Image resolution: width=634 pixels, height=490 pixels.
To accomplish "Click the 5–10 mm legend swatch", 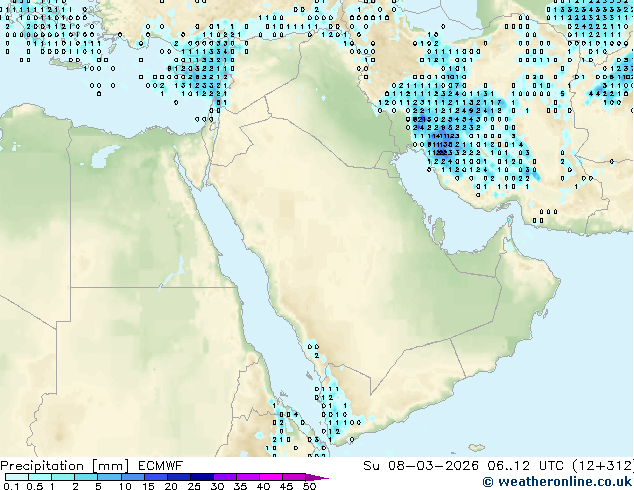I will (109, 477).
